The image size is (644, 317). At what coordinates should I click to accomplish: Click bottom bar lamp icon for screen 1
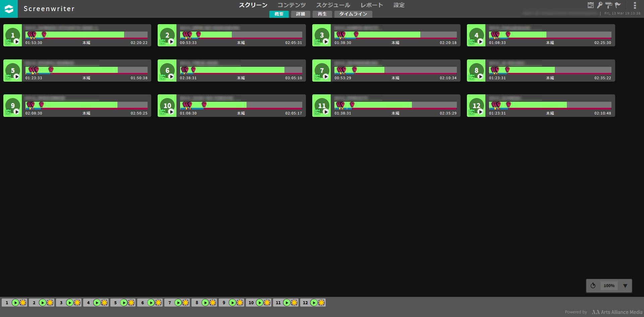23,303
